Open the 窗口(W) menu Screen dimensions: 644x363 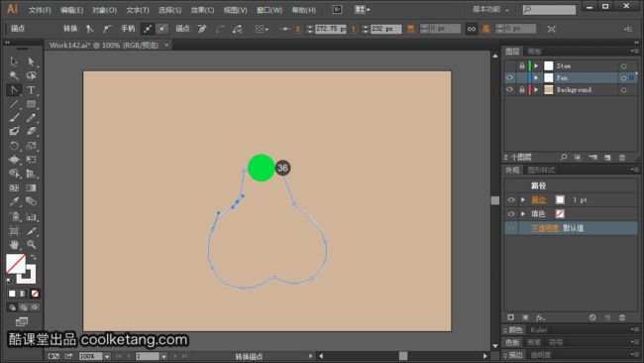click(x=269, y=10)
